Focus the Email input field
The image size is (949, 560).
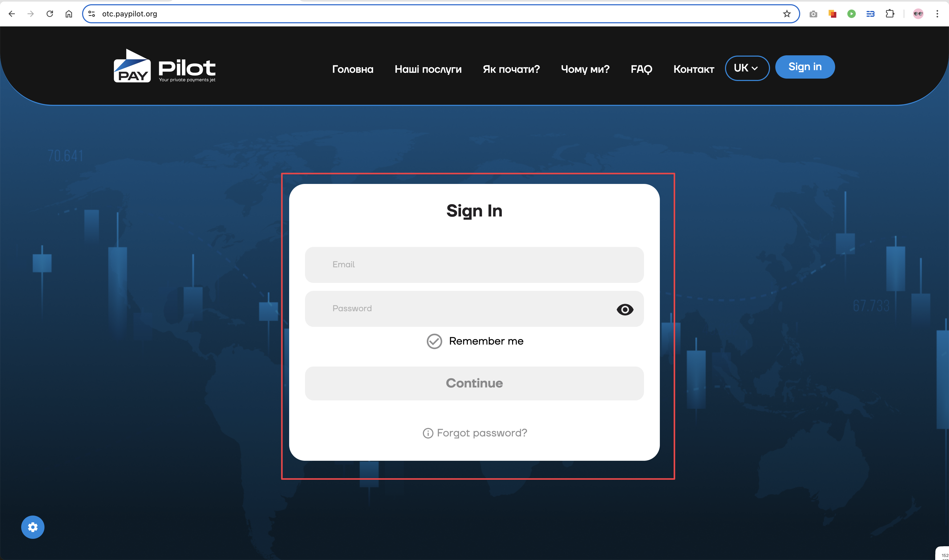point(474,265)
